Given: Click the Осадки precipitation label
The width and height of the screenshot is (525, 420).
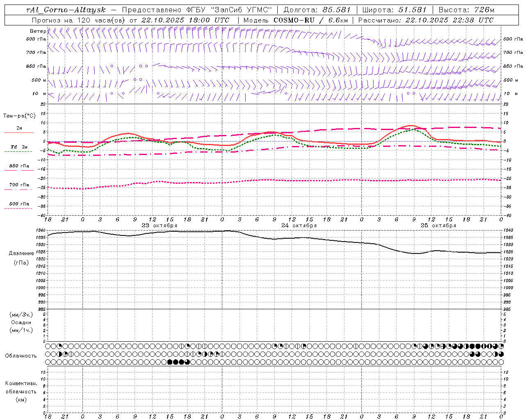Looking at the screenshot, I should tap(21, 322).
